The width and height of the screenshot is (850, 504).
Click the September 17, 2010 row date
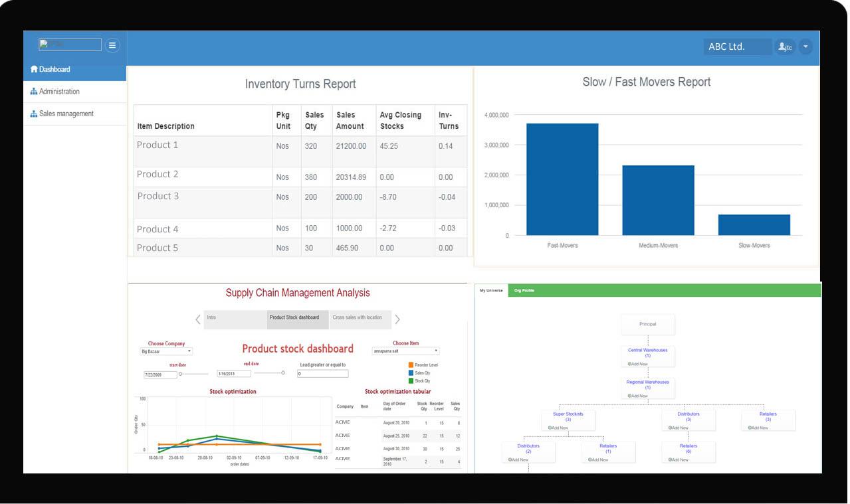click(x=395, y=461)
